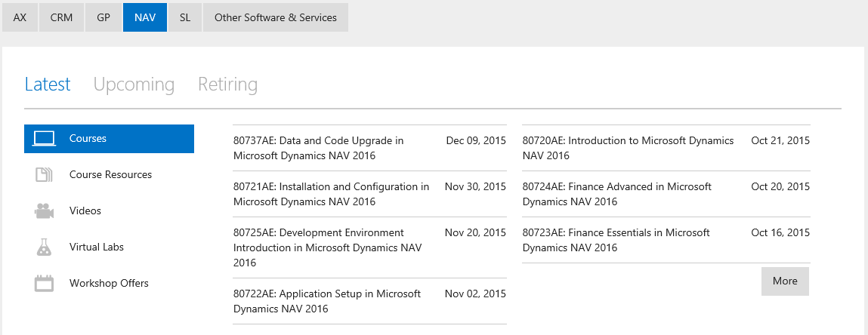Click the calendar icon for Workshop Offers

pyautogui.click(x=45, y=284)
